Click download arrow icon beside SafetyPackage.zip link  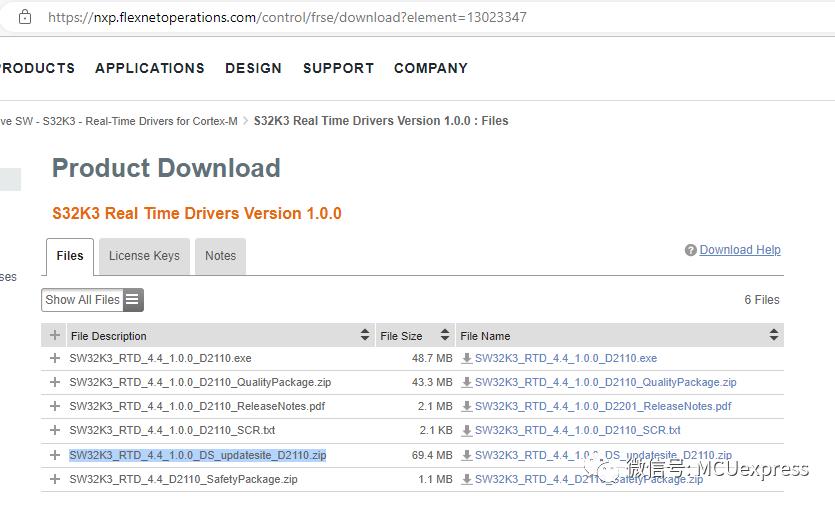[466, 479]
